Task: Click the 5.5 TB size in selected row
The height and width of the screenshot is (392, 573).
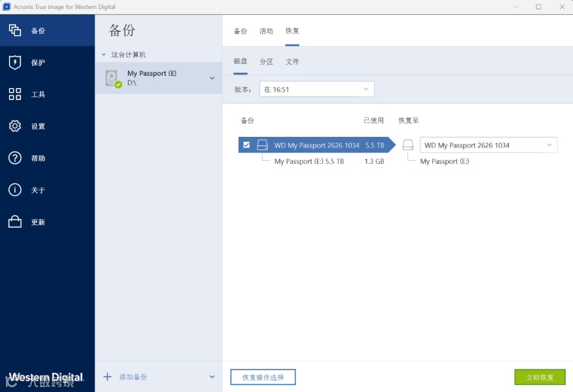Action: click(375, 145)
